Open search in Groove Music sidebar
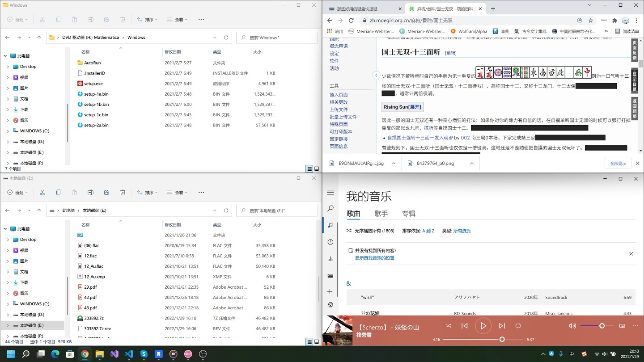The image size is (644, 362). pyautogui.click(x=330, y=209)
